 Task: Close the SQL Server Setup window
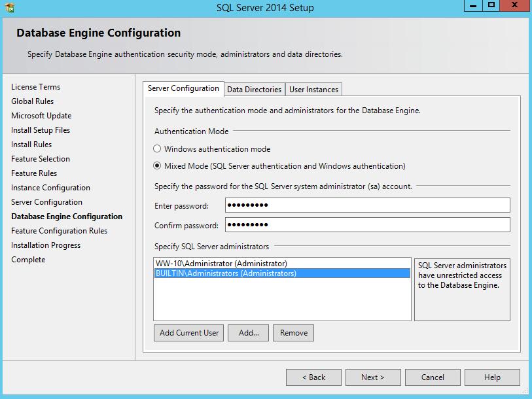(x=515, y=6)
